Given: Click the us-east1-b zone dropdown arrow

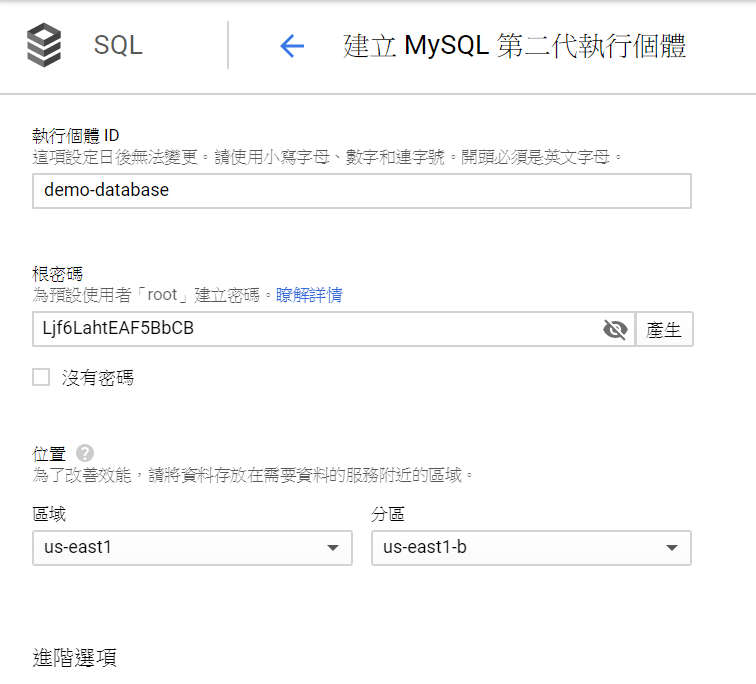Looking at the screenshot, I should [x=672, y=548].
